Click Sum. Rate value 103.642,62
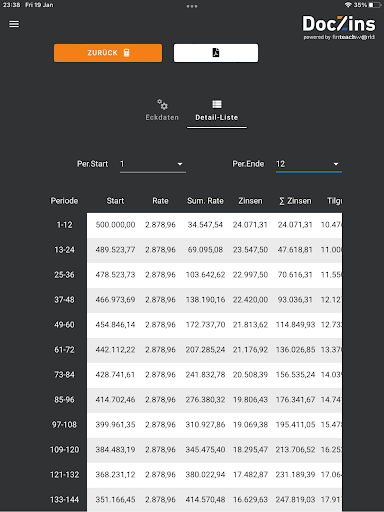 pyautogui.click(x=205, y=275)
